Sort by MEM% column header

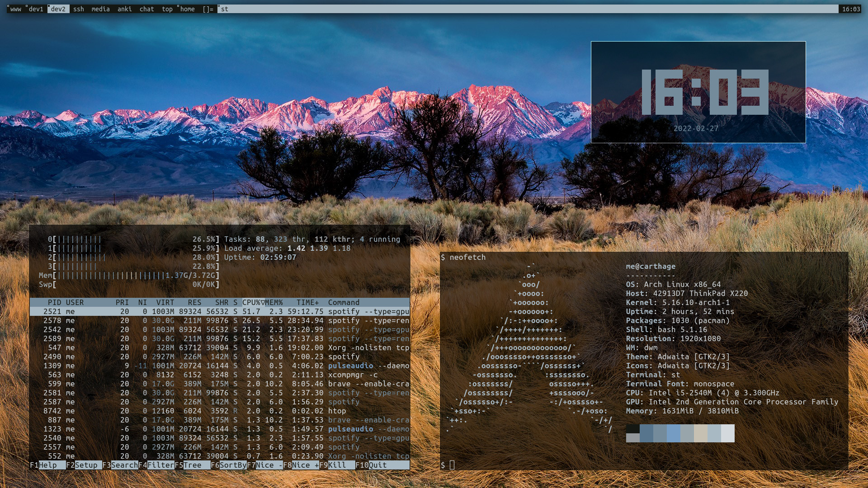(x=274, y=302)
